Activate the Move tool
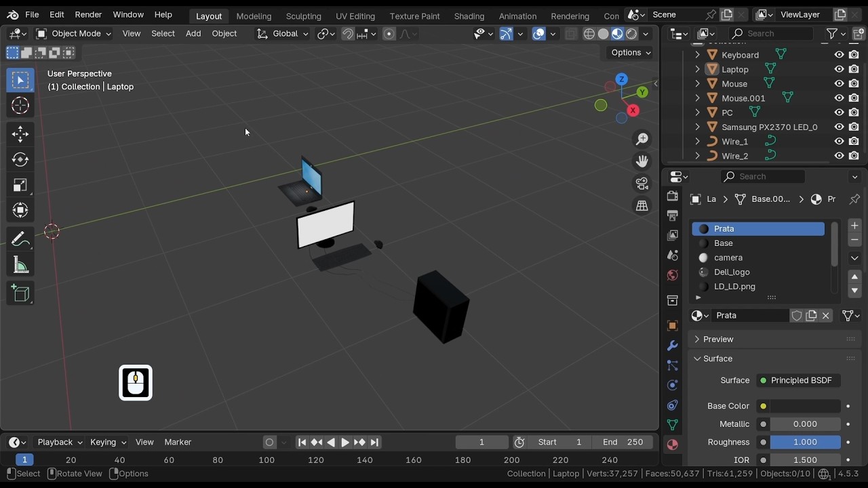 coord(20,134)
